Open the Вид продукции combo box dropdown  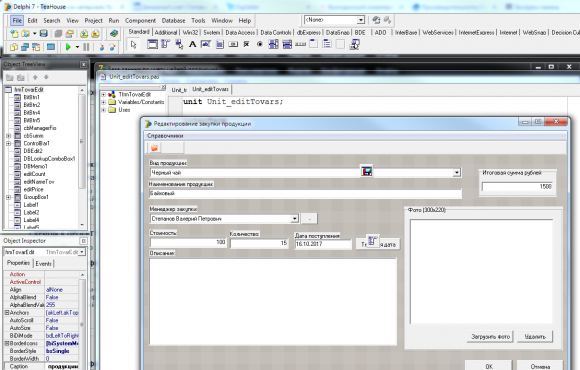coord(457,173)
